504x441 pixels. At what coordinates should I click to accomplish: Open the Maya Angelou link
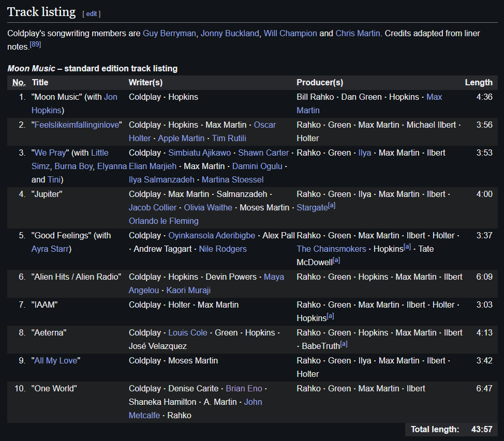click(x=206, y=284)
